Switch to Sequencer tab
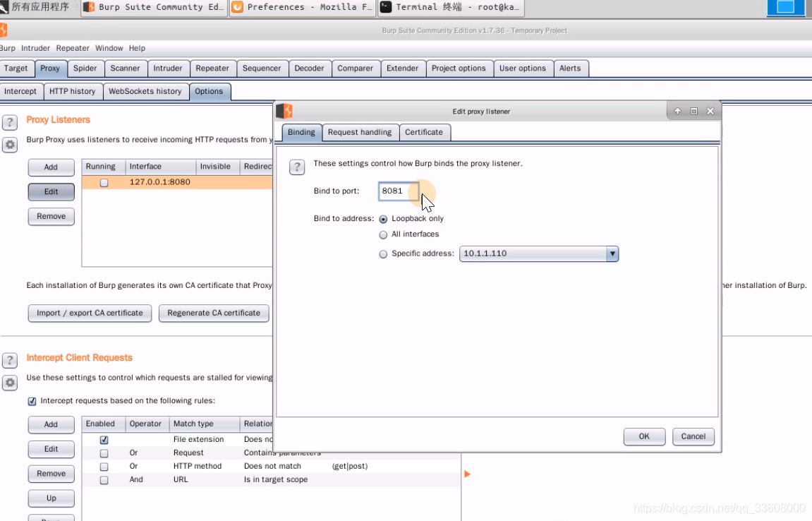Image resolution: width=812 pixels, height=521 pixels. click(262, 68)
